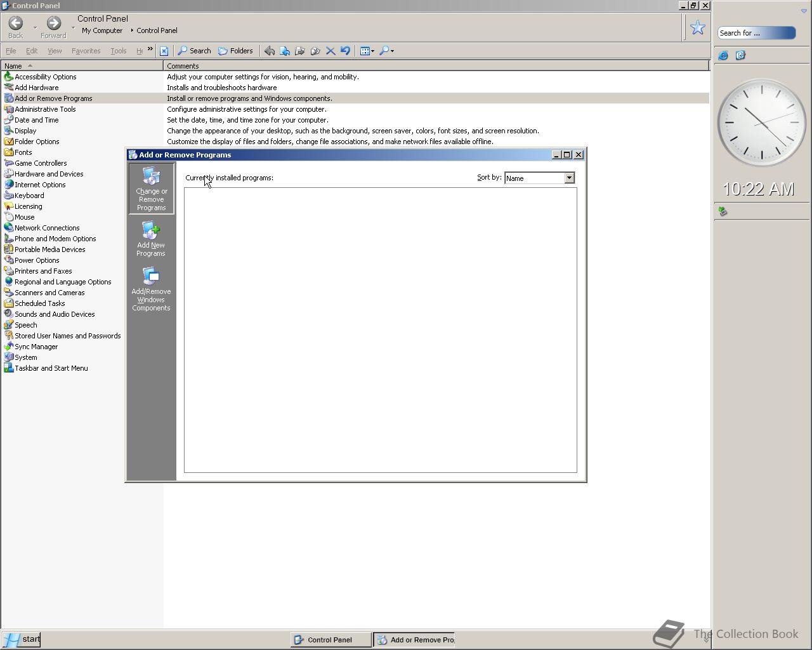Image resolution: width=812 pixels, height=650 pixels.
Task: Click second quick launch icon beside Internet Explorer
Action: 740,56
